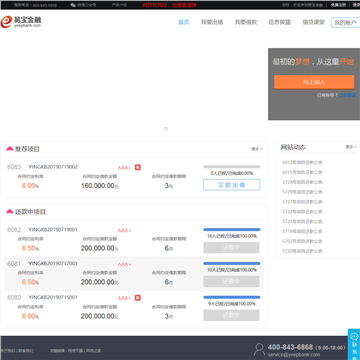This screenshot has width=360, height=360.
Task: Click the icon beside 还款中项目 heading
Action: 10,211
